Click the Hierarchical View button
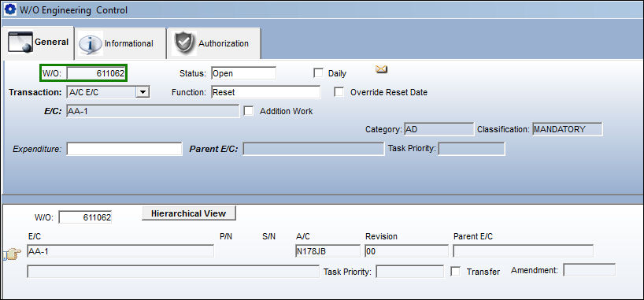Viewport: 644px width, 300px height. pyautogui.click(x=188, y=213)
